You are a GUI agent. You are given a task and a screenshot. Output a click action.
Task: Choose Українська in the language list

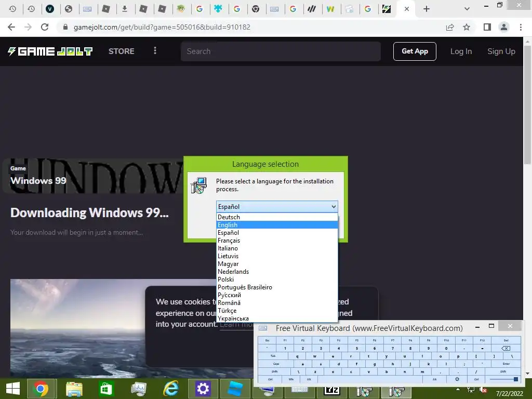(277, 318)
